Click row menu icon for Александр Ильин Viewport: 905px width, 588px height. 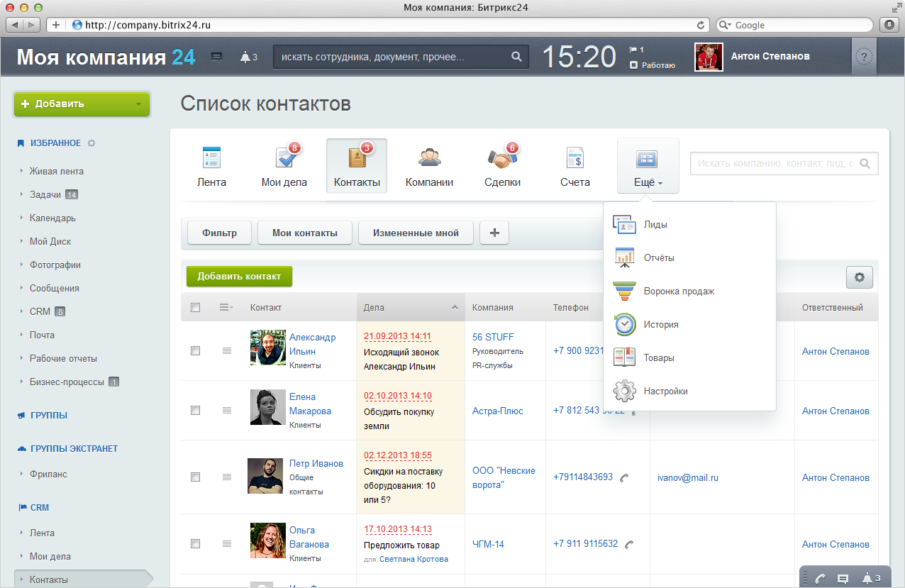click(x=227, y=350)
